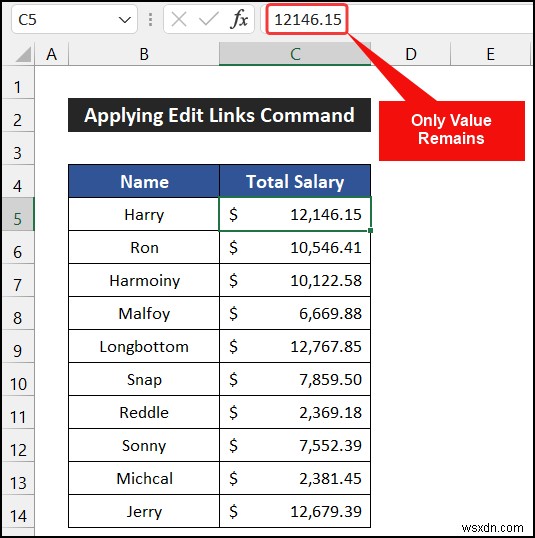Click the Name Box showing C5
The image size is (535, 538).
click(74, 20)
